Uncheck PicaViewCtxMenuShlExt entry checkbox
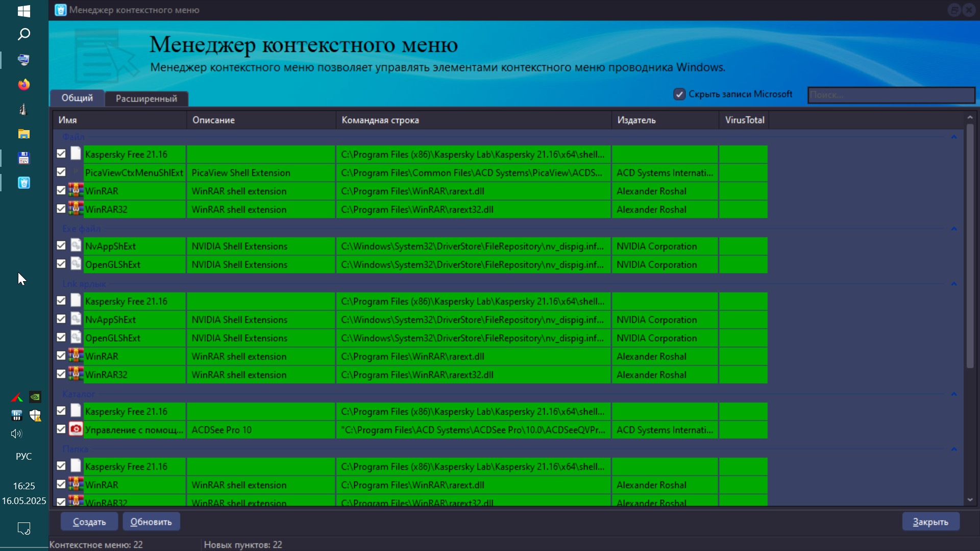The image size is (980, 551). [x=61, y=172]
